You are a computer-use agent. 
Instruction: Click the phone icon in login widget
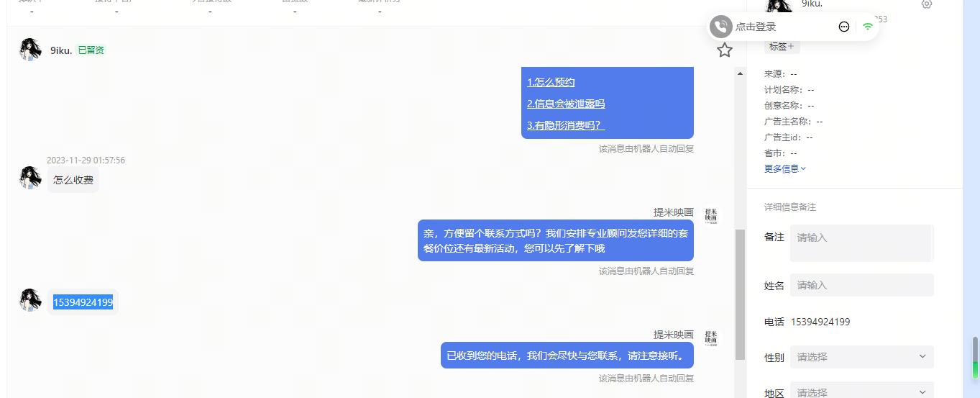[x=720, y=27]
